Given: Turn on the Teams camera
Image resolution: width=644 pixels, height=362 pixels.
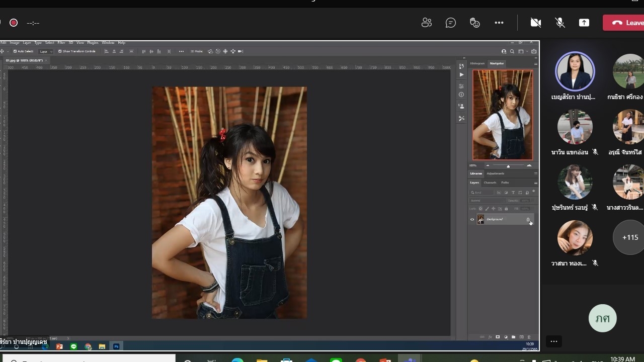Looking at the screenshot, I should [536, 23].
